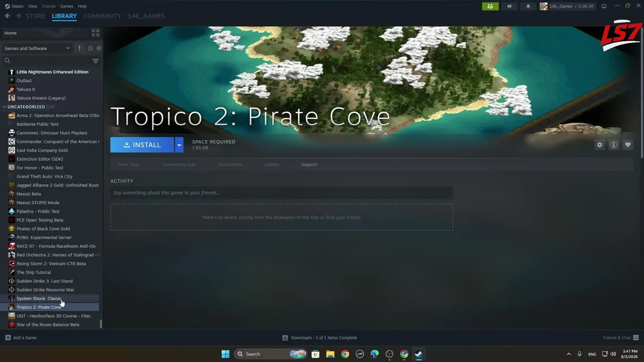This screenshot has height=362, width=644.
Task: Open the Guides link
Action: [272, 164]
